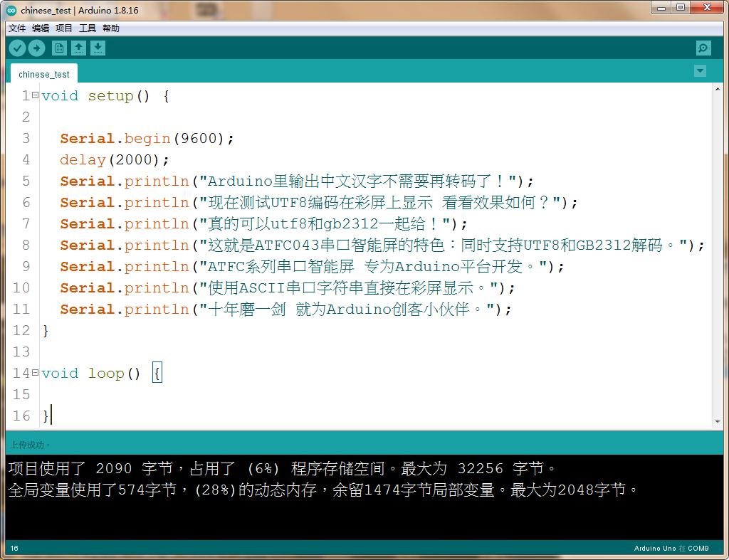The image size is (729, 560).
Task: Click the Arduino Uno 在 COM9 status text
Action: (671, 549)
